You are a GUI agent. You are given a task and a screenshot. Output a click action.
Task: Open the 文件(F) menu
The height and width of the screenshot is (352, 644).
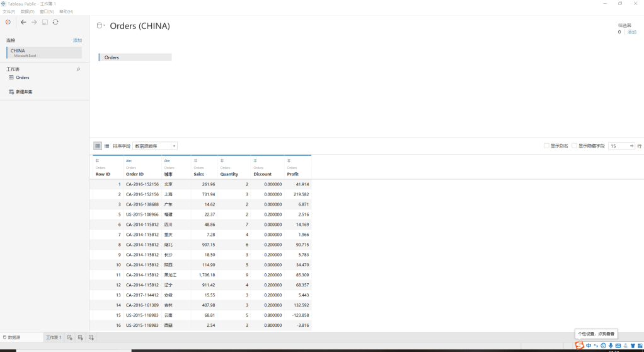pyautogui.click(x=9, y=11)
